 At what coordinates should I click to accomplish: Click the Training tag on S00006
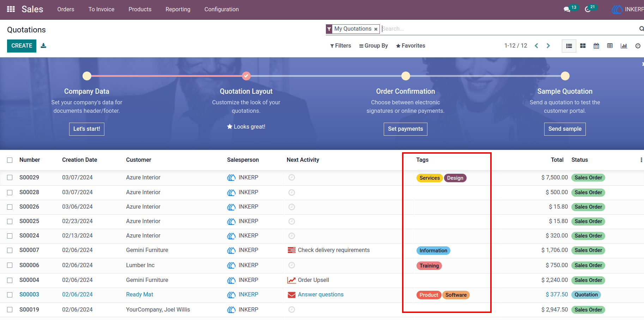[x=429, y=266]
